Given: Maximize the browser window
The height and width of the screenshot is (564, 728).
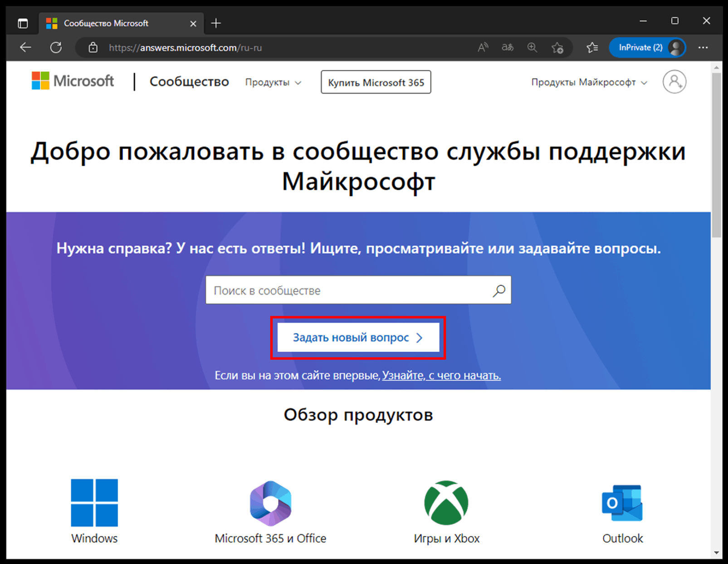Looking at the screenshot, I should coord(674,21).
